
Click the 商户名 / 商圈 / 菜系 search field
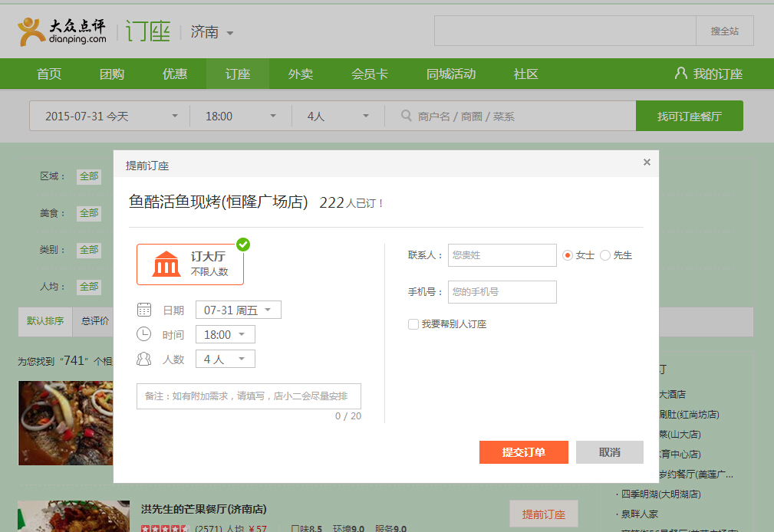510,116
